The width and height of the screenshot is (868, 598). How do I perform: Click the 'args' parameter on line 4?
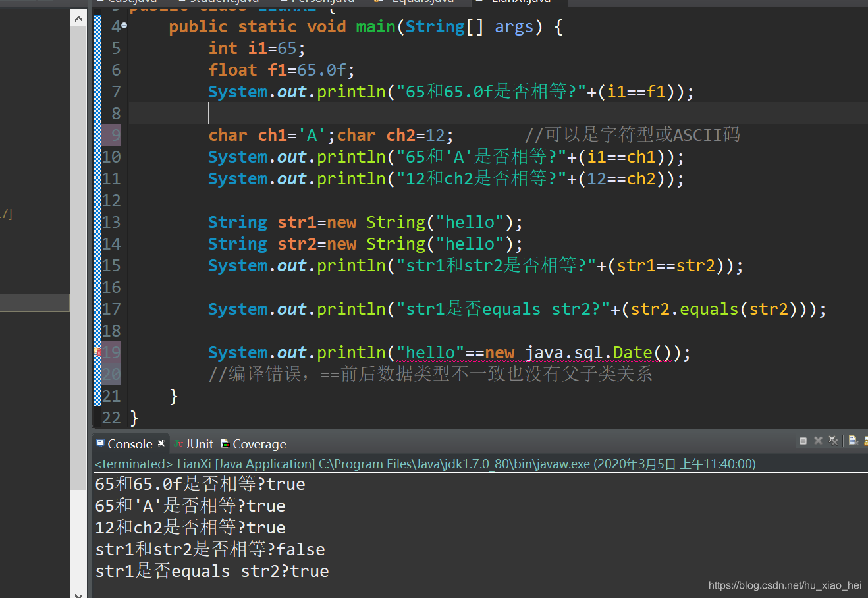point(514,26)
